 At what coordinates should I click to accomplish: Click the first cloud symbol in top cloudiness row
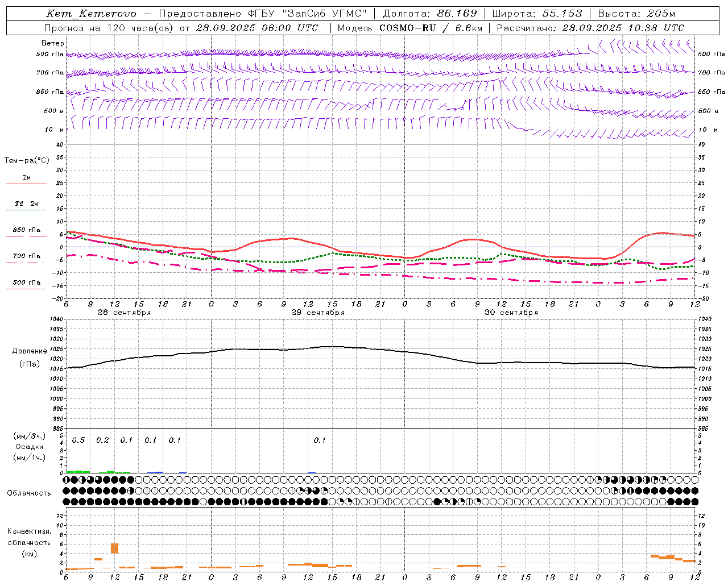click(67, 480)
